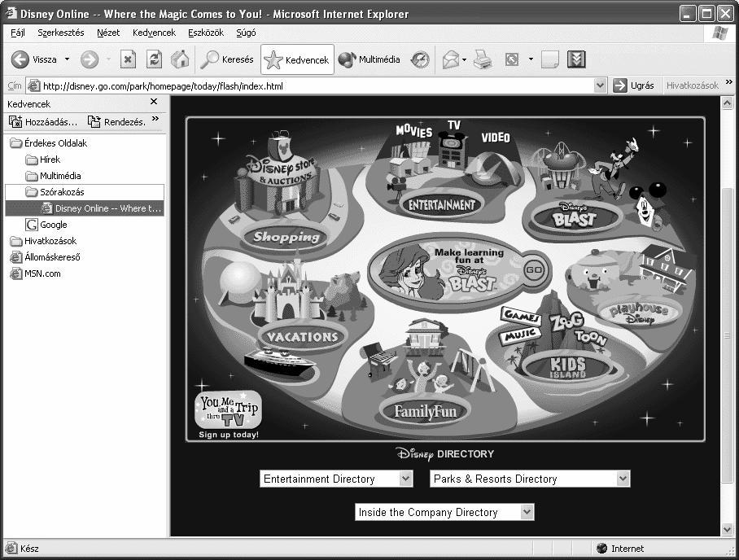Click the Disney's Blast oval sign
The height and width of the screenshot is (560, 739).
(x=575, y=218)
